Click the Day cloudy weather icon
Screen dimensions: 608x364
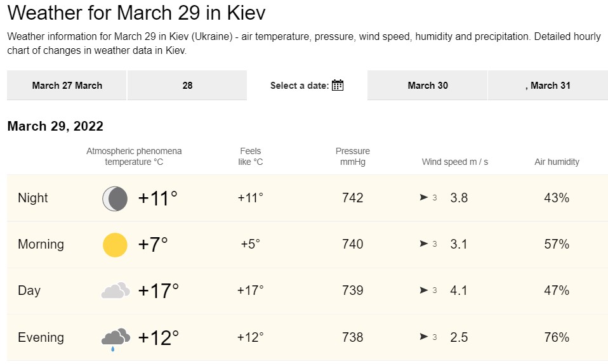tap(115, 291)
